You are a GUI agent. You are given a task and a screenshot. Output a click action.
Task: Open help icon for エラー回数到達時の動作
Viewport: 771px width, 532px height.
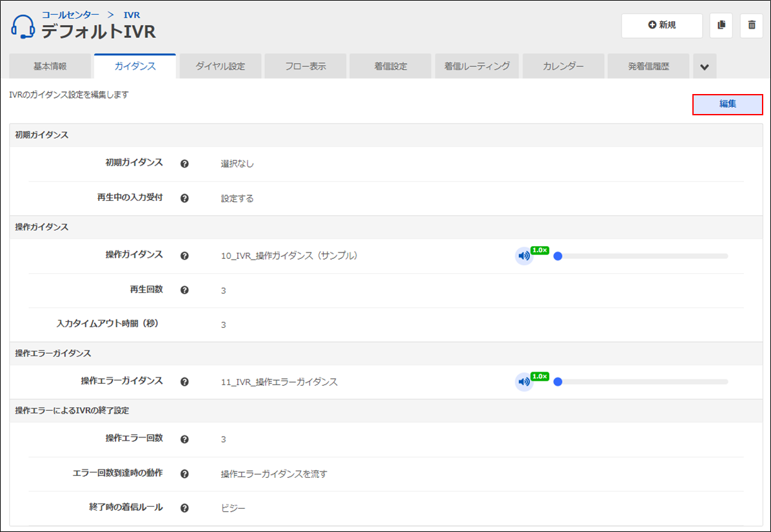coord(184,474)
